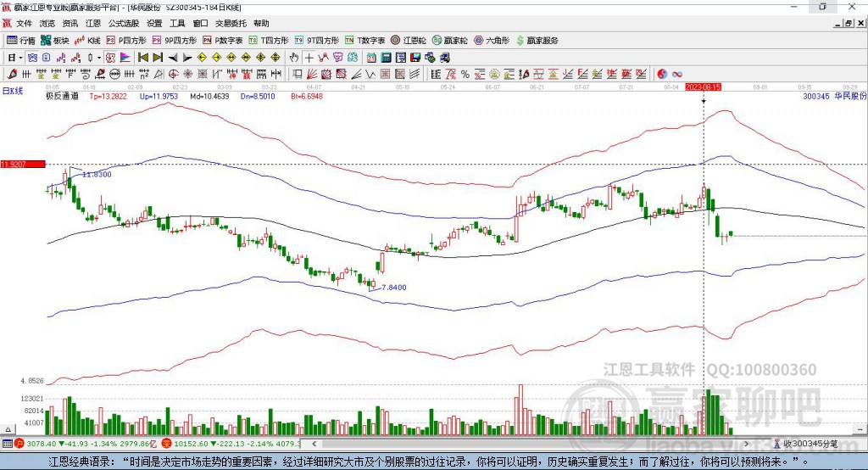This screenshot has height=470, width=868.
Task: Click the red save floppy icon
Action: (x=415, y=58)
